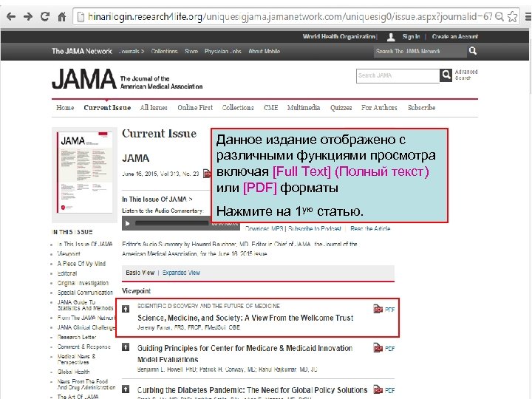Expand Science, Medicine, and Society article toggle
Viewport: 532px width, 399px height.
coord(126,309)
